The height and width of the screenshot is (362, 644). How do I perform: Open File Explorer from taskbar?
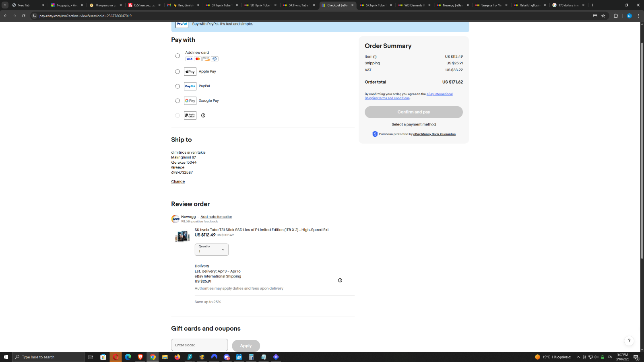[165, 357]
